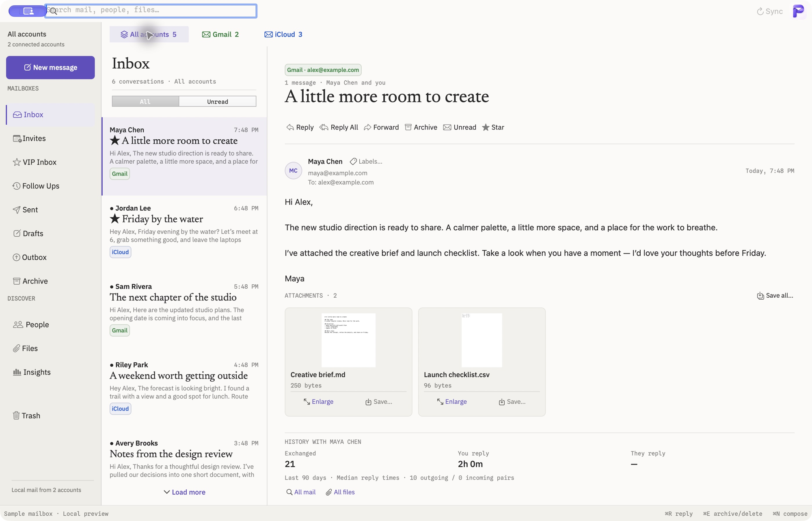Select the Unread filter segment
This screenshot has height=521, width=812.
(218, 102)
